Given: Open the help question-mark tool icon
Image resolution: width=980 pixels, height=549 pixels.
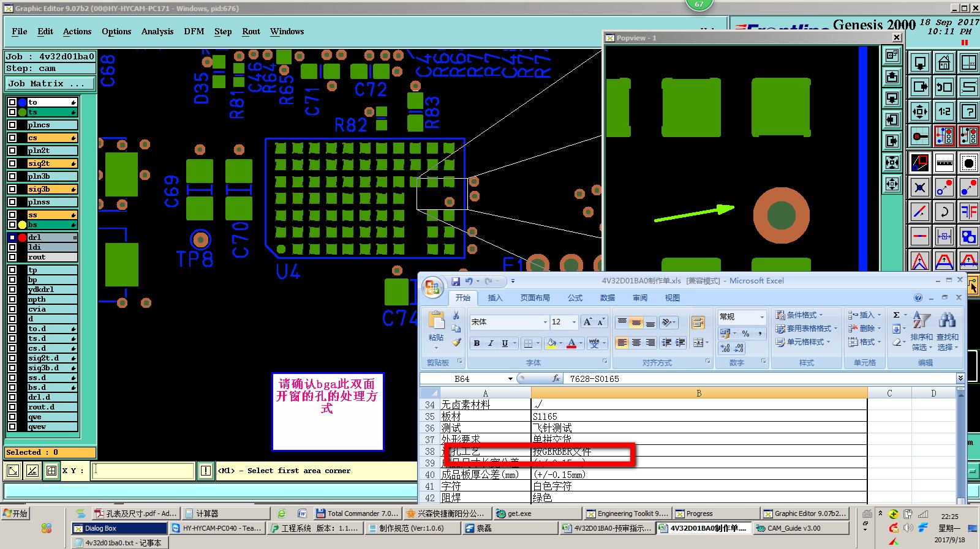Looking at the screenshot, I should click(x=968, y=111).
